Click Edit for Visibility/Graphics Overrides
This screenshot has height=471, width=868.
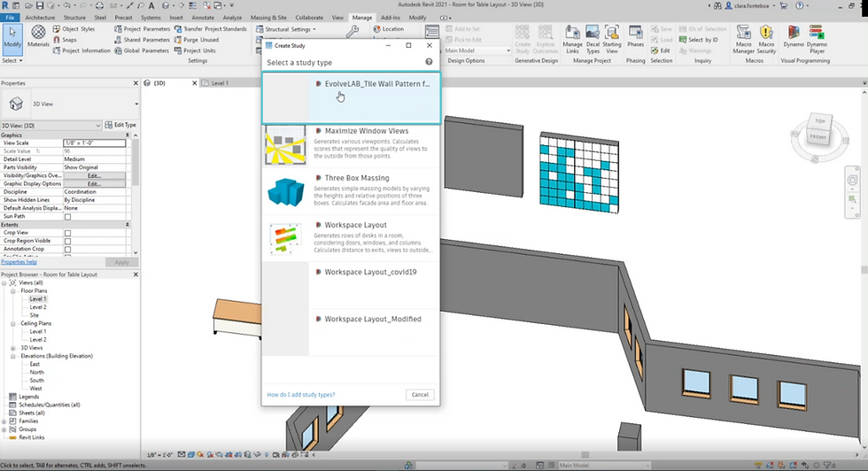pos(94,175)
